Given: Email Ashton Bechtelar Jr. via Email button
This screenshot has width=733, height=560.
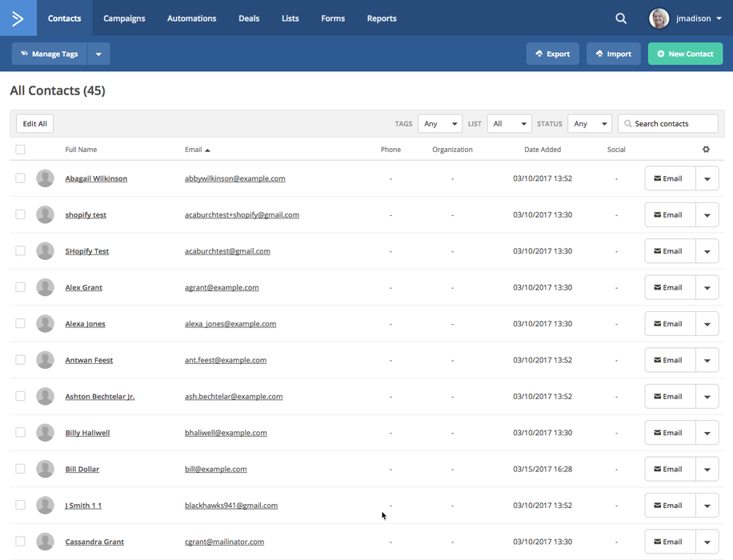Looking at the screenshot, I should [670, 396].
